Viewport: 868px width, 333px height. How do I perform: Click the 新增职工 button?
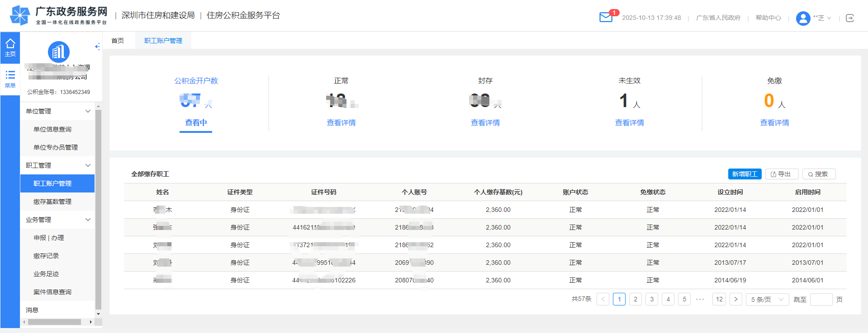745,174
